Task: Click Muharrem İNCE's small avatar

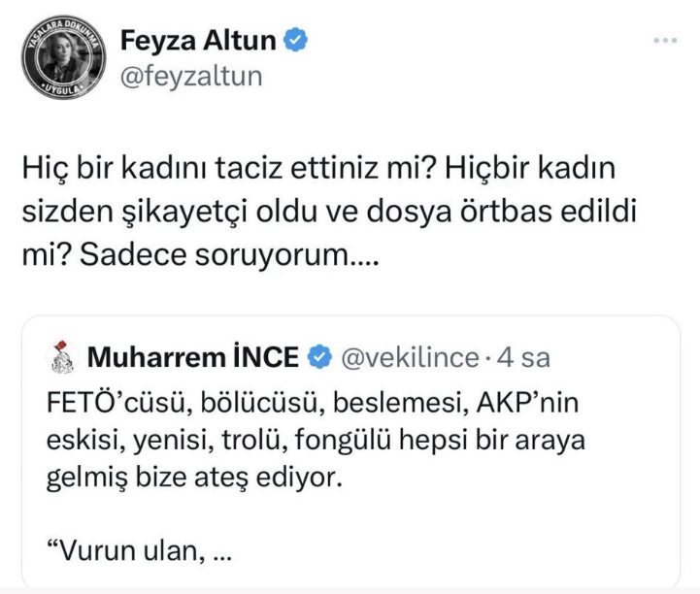Action: tap(61, 358)
